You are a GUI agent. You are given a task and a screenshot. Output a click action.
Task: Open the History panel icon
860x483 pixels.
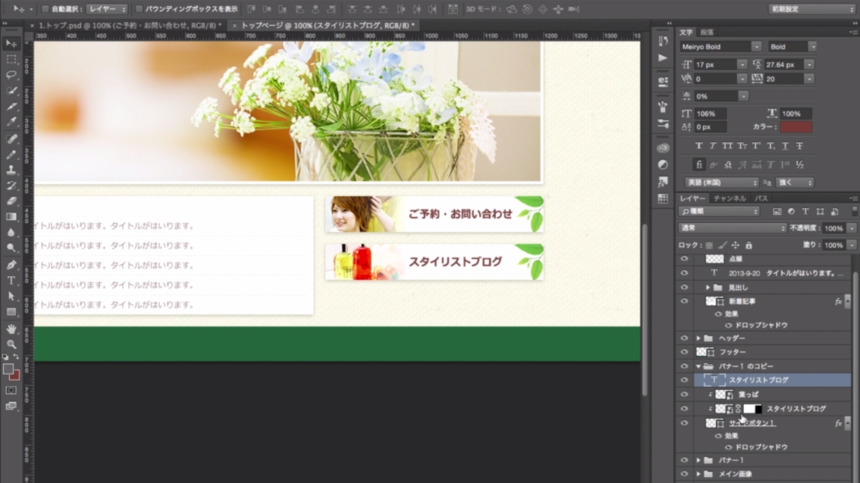[x=663, y=41]
